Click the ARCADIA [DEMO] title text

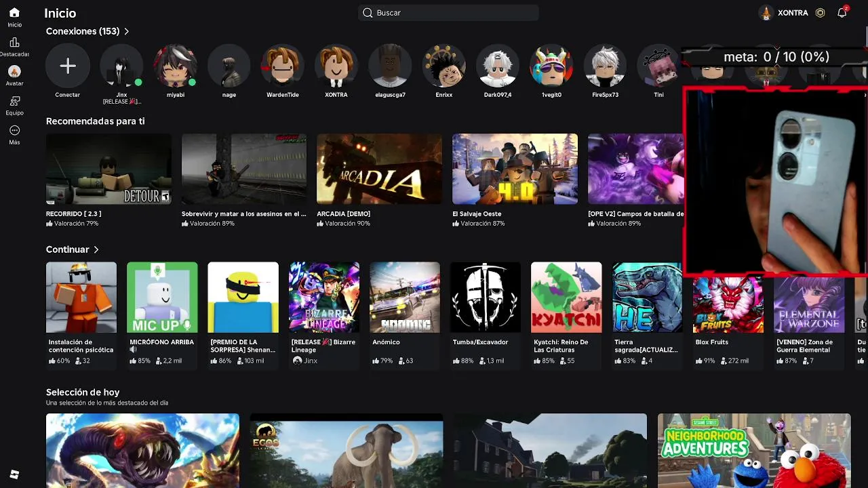point(344,213)
